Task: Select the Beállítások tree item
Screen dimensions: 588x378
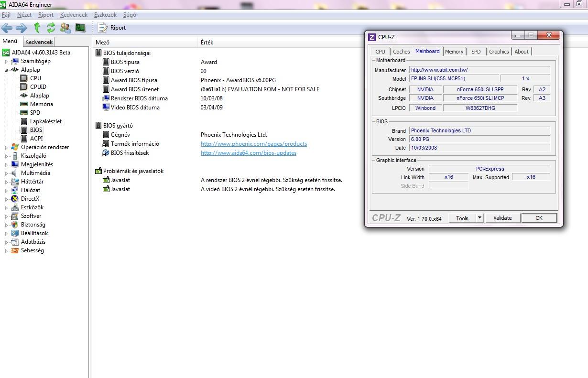Action: tap(34, 233)
